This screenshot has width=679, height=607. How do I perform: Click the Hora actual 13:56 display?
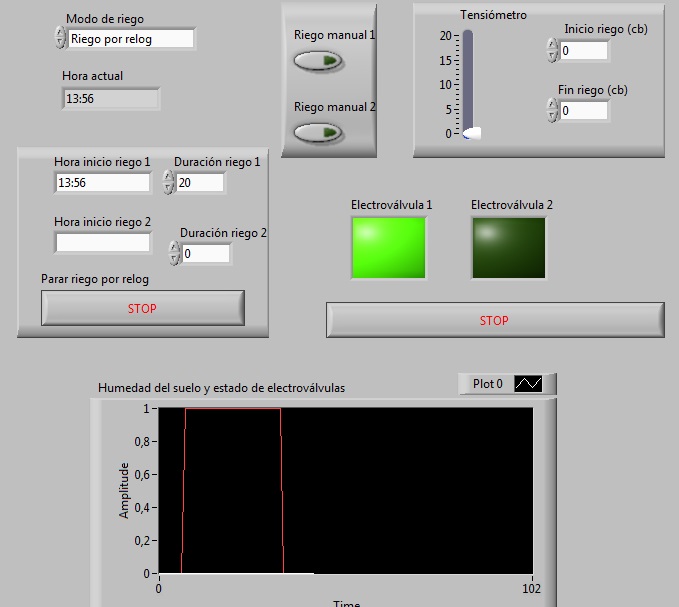click(111, 99)
